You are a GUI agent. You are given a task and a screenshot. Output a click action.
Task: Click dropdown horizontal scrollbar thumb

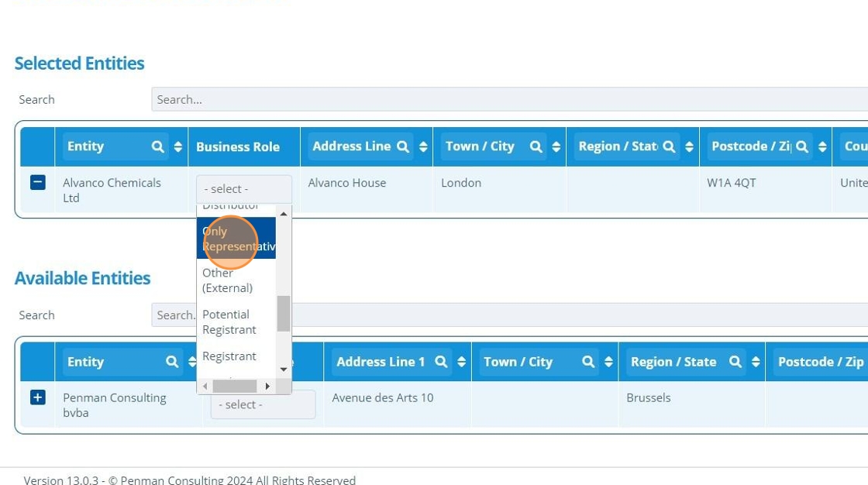coord(235,386)
